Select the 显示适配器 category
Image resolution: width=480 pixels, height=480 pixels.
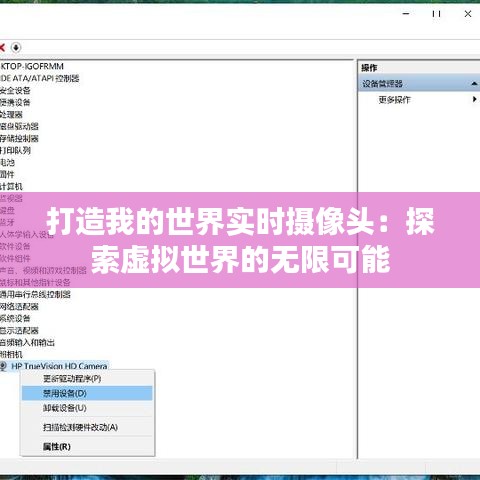[19, 330]
